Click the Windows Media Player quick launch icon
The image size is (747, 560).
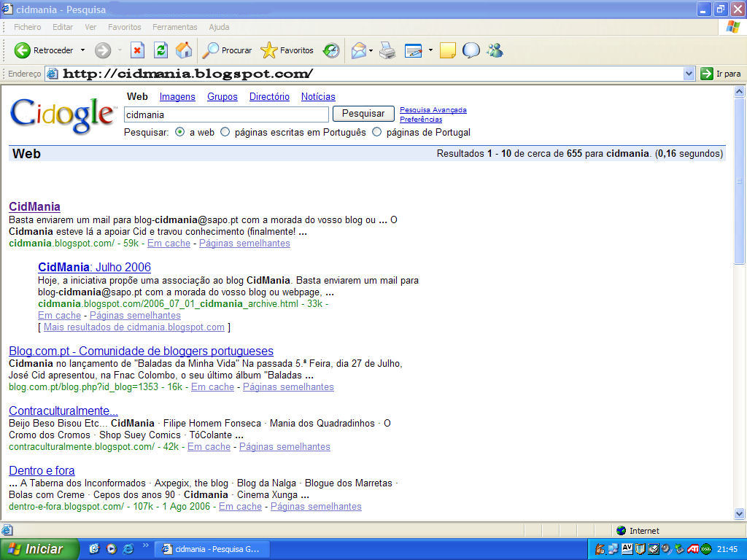pos(111,548)
